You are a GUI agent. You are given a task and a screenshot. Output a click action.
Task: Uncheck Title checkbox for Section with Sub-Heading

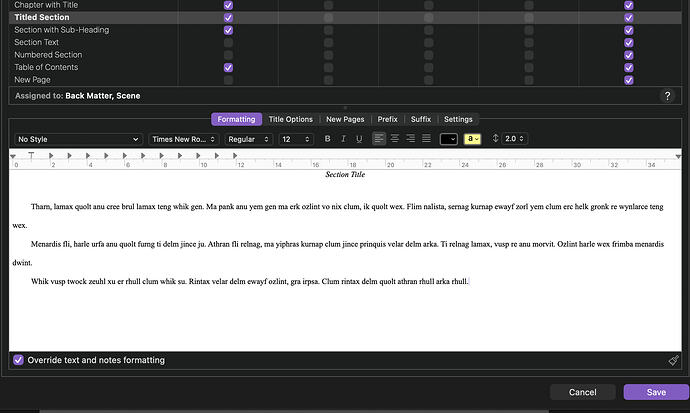coord(228,30)
